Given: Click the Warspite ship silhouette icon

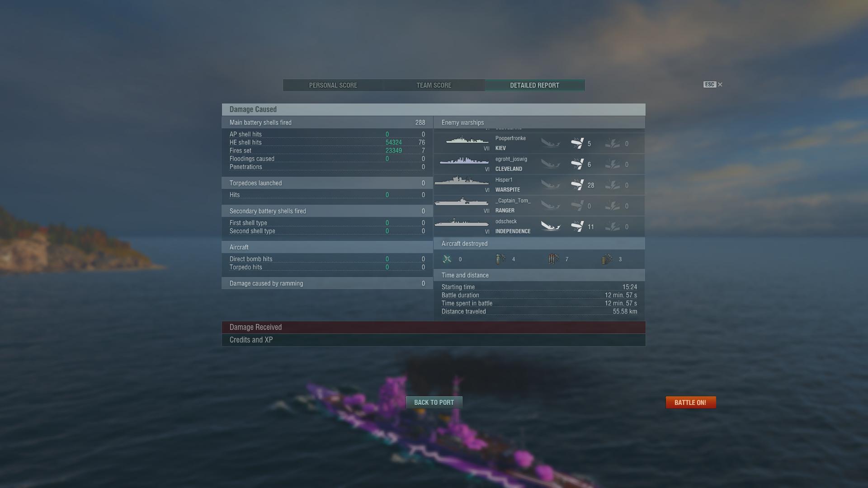Looking at the screenshot, I should pyautogui.click(x=462, y=181).
